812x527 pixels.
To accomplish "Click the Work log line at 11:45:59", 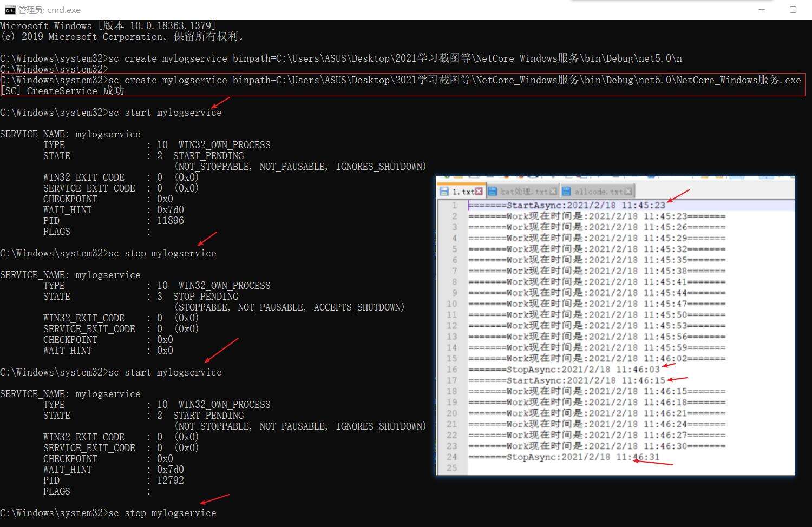I will click(x=597, y=347).
